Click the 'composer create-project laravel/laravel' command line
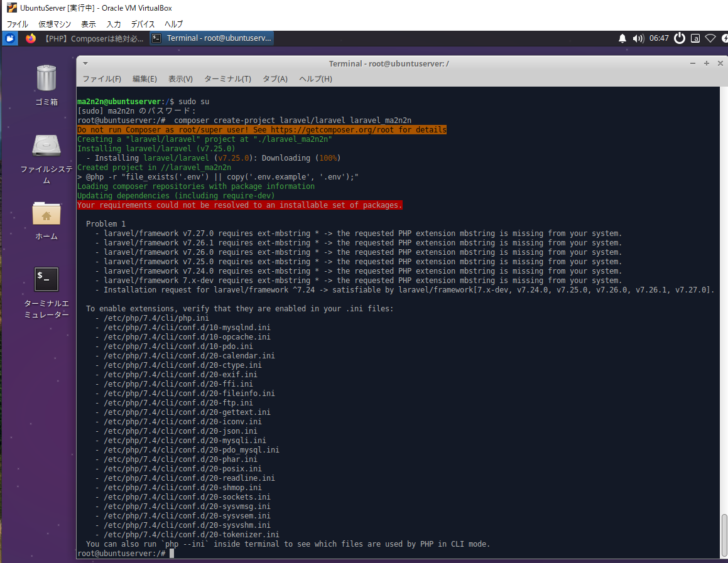The height and width of the screenshot is (563, 728). click(293, 121)
